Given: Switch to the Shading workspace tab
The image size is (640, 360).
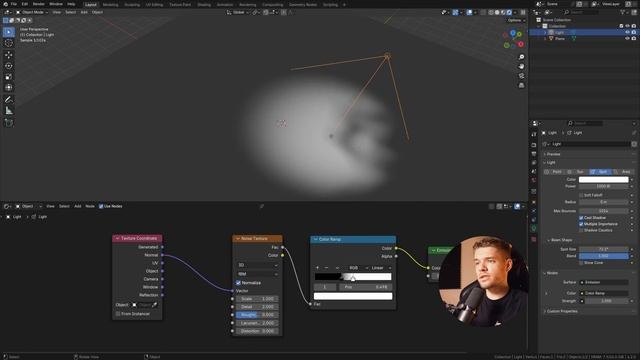Looking at the screenshot, I should coord(204,4).
